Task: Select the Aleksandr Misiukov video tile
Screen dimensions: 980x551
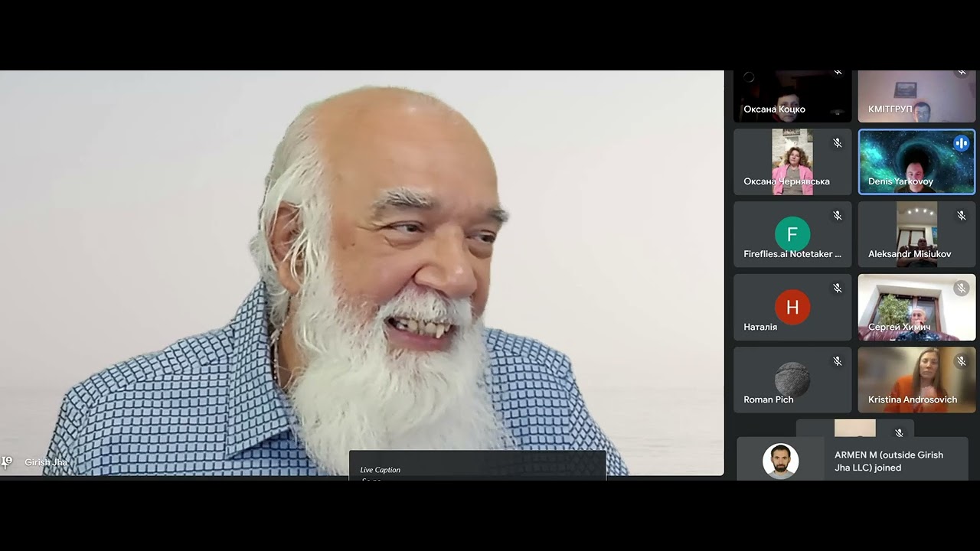Action: [916, 234]
